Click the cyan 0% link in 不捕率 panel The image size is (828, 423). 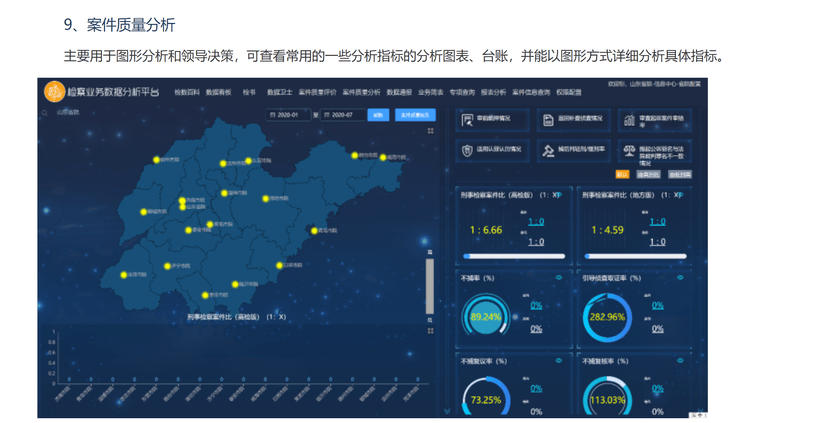(x=536, y=306)
